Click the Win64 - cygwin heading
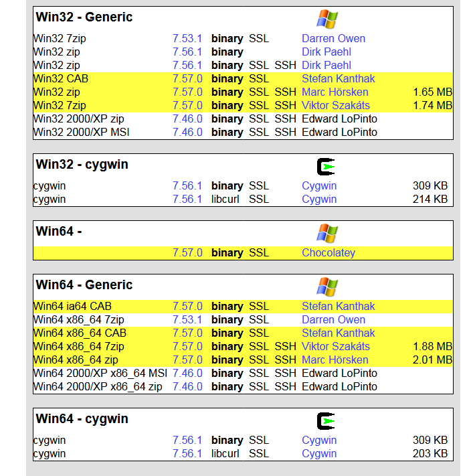471x476 pixels. pos(82,419)
